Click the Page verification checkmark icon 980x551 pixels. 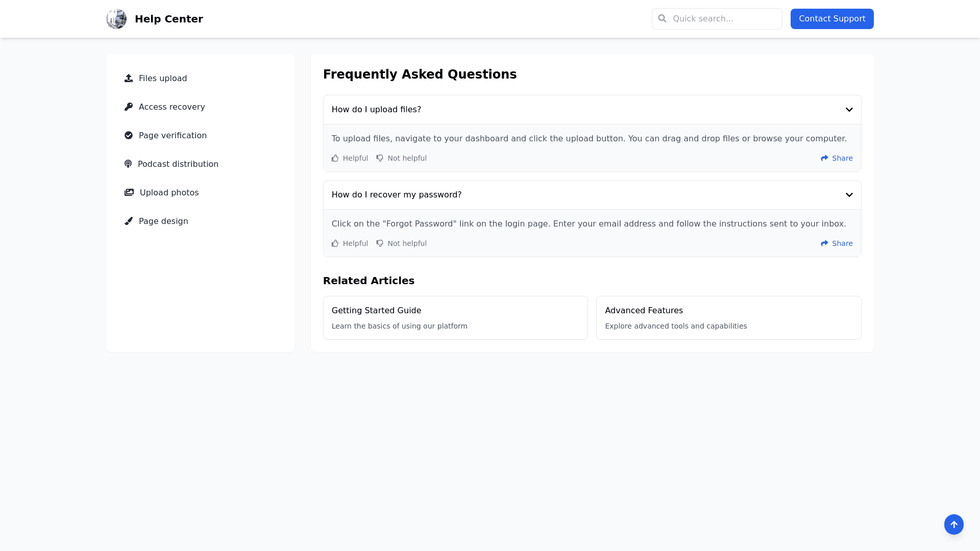129,135
